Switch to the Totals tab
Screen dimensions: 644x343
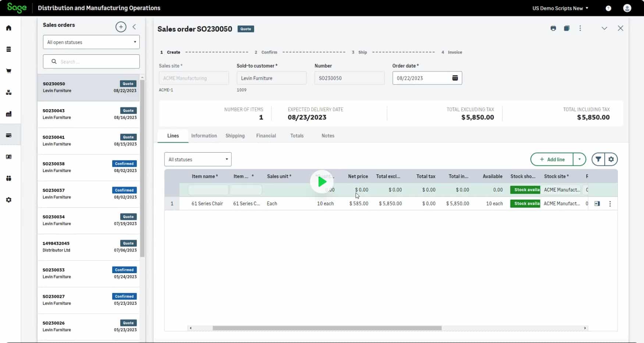297,136
